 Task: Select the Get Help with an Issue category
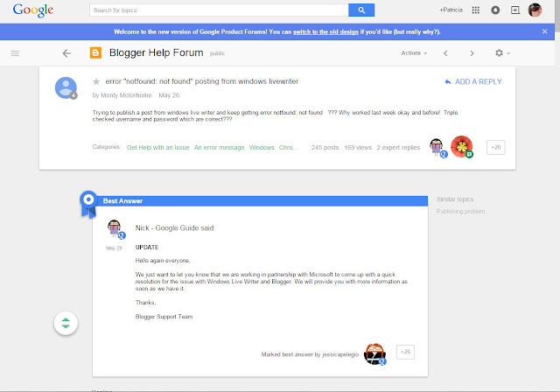157,148
